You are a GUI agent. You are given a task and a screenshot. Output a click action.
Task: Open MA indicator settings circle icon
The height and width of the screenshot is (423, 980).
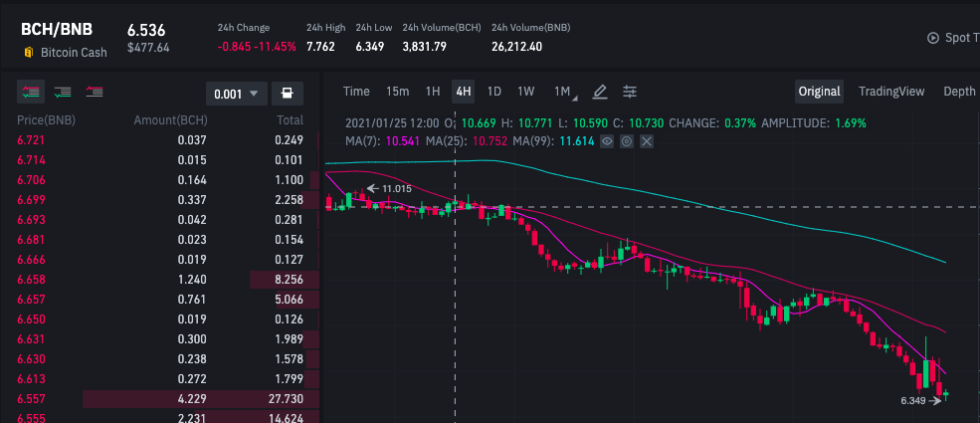point(626,142)
